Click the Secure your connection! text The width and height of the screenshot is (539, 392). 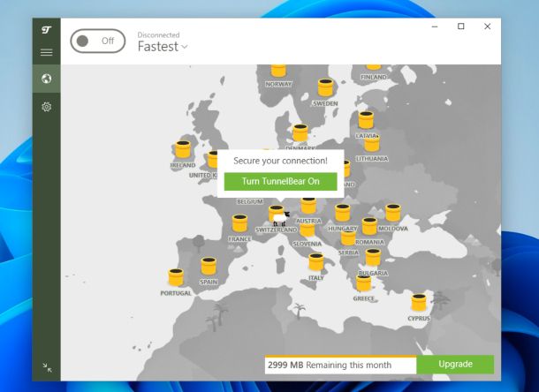pyautogui.click(x=280, y=161)
